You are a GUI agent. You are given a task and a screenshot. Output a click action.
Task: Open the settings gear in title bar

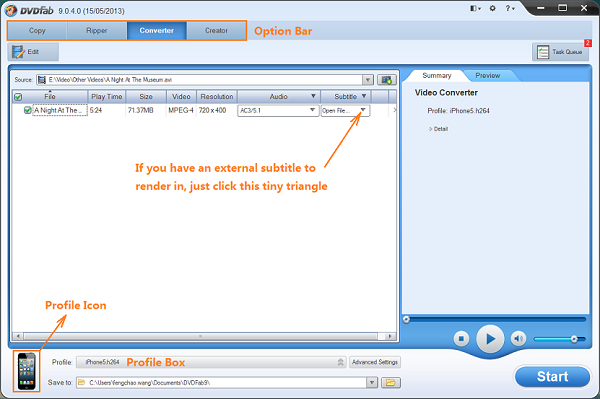pos(492,8)
